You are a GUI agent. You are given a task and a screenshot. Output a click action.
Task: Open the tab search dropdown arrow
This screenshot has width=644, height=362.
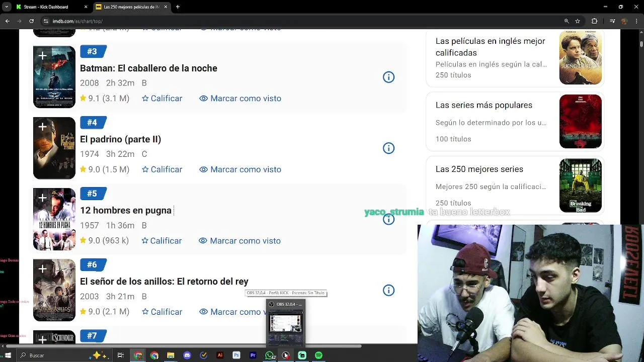(x=7, y=7)
